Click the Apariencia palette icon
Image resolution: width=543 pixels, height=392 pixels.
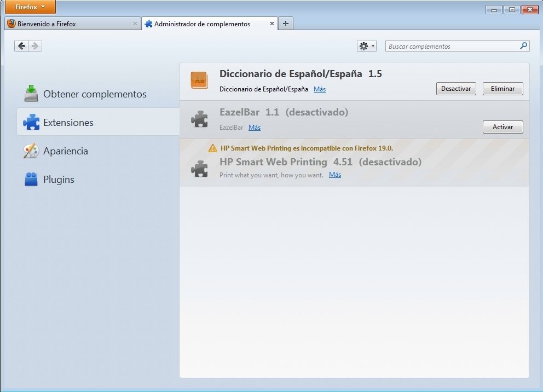[x=31, y=151]
